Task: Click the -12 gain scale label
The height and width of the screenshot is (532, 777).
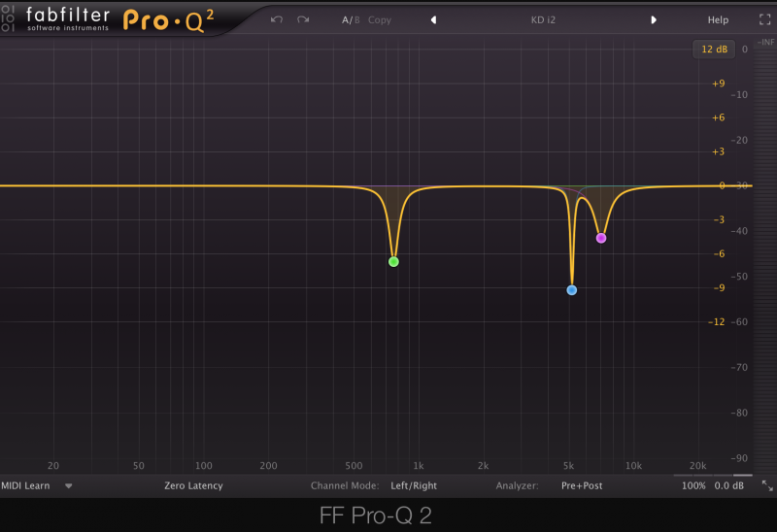Action: [x=717, y=322]
